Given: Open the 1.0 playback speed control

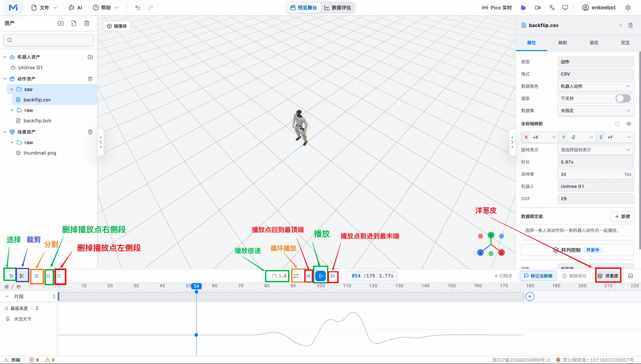Looking at the screenshot, I should [279, 276].
